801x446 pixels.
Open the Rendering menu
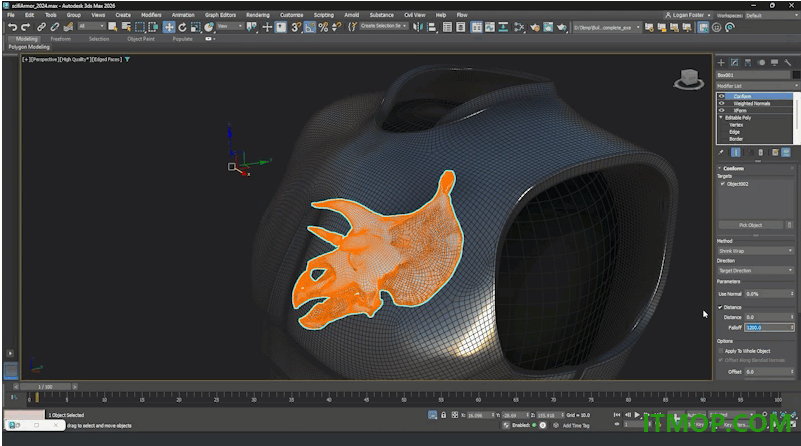coord(257,15)
